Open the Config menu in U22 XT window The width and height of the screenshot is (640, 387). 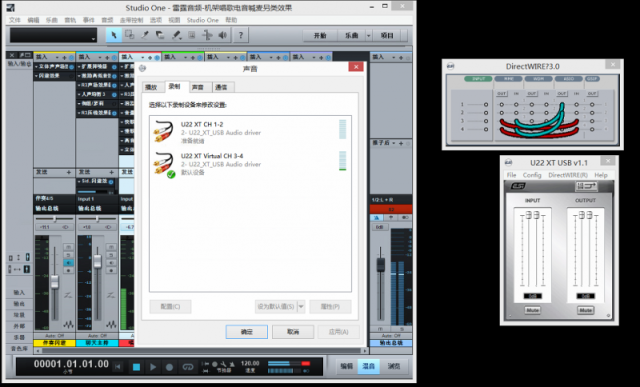click(532, 175)
